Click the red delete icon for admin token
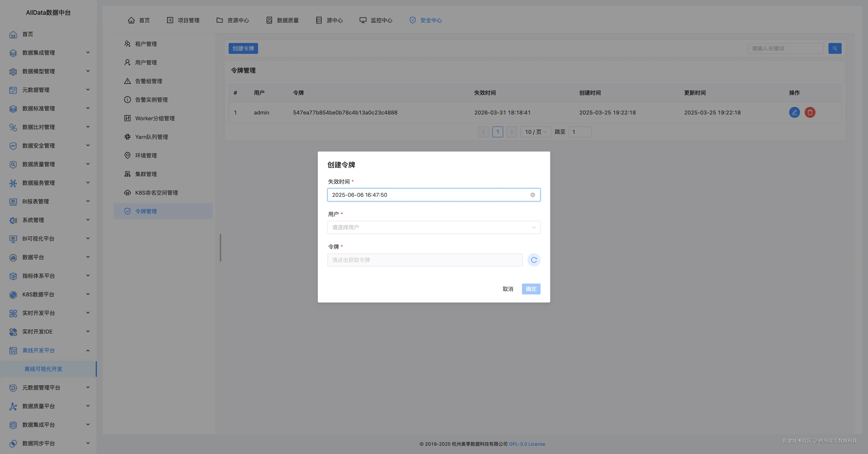The height and width of the screenshot is (454, 868). click(x=810, y=113)
